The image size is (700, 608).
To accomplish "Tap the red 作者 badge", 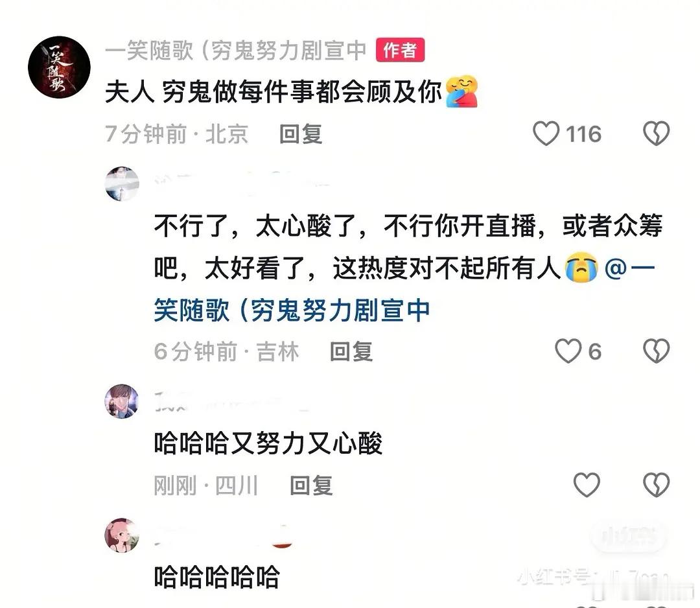I will tap(400, 49).
